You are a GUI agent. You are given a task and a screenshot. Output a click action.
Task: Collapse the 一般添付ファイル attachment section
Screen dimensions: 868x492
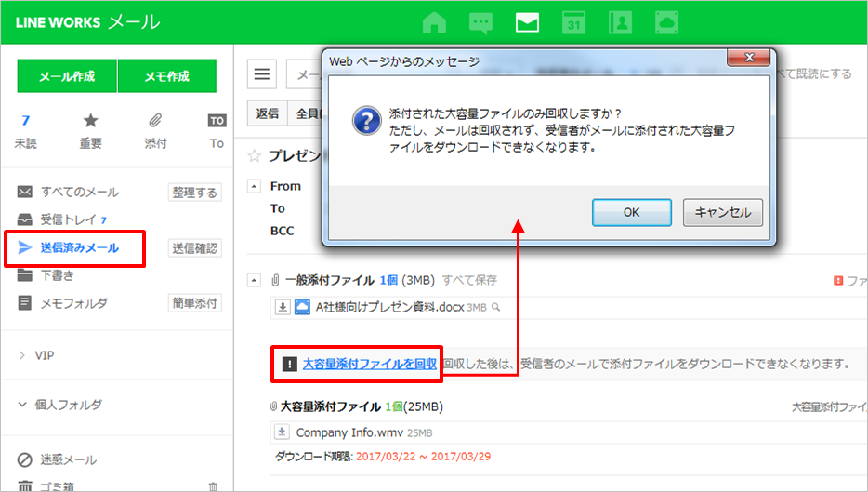255,280
